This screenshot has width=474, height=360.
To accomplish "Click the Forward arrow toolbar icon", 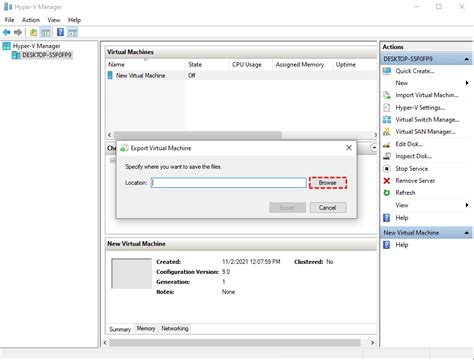I will pyautogui.click(x=18, y=32).
